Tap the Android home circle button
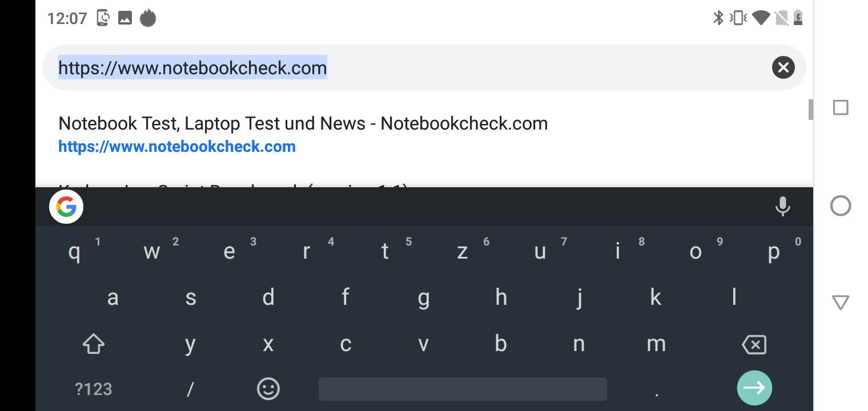This screenshot has height=411, width=868. pos(840,205)
